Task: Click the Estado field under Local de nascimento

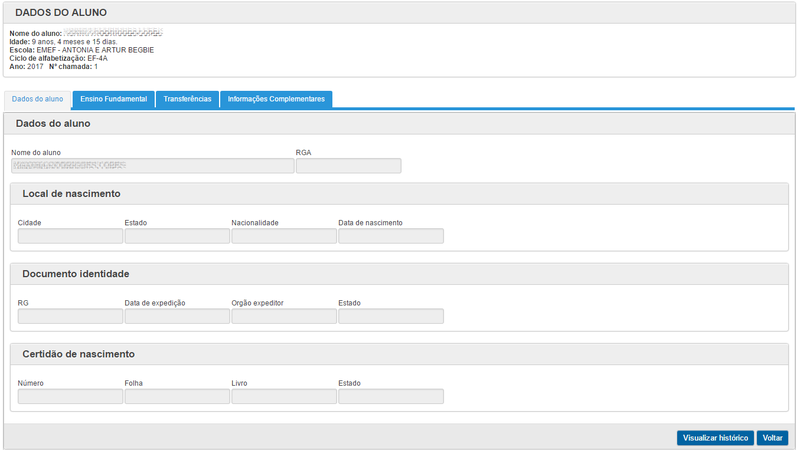Action: pyautogui.click(x=177, y=236)
